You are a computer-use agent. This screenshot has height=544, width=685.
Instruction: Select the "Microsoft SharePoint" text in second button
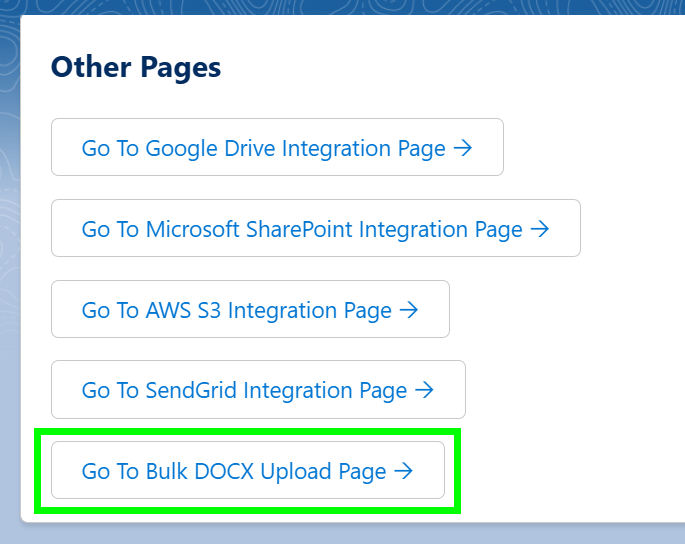click(249, 229)
